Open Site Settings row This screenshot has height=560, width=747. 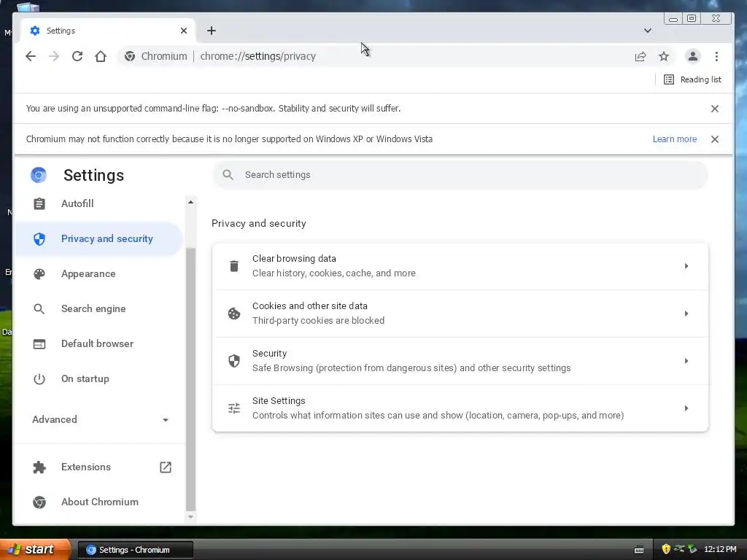click(x=460, y=408)
